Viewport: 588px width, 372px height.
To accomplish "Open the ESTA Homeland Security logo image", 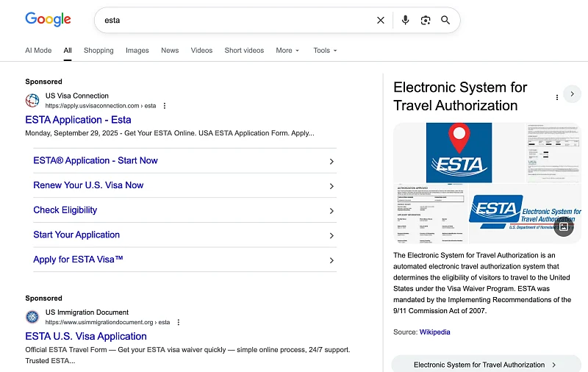I will coord(525,214).
